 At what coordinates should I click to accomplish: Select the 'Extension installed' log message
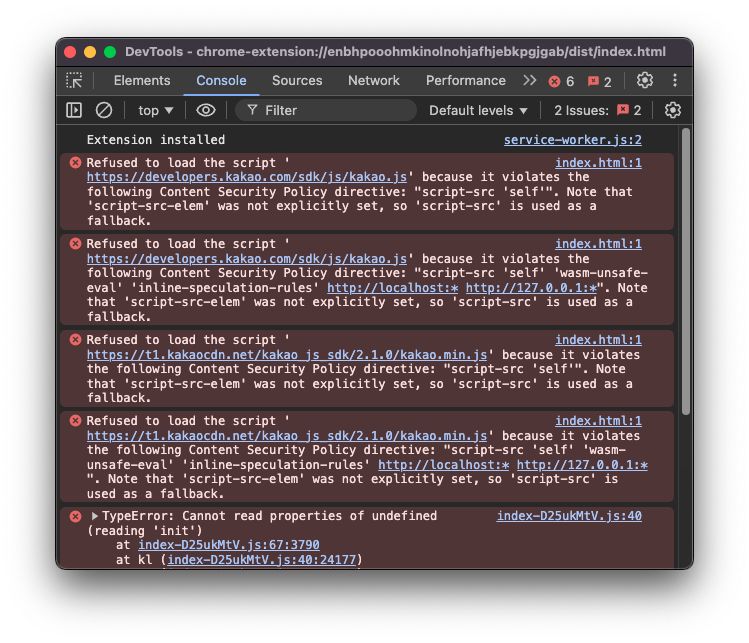point(156,140)
